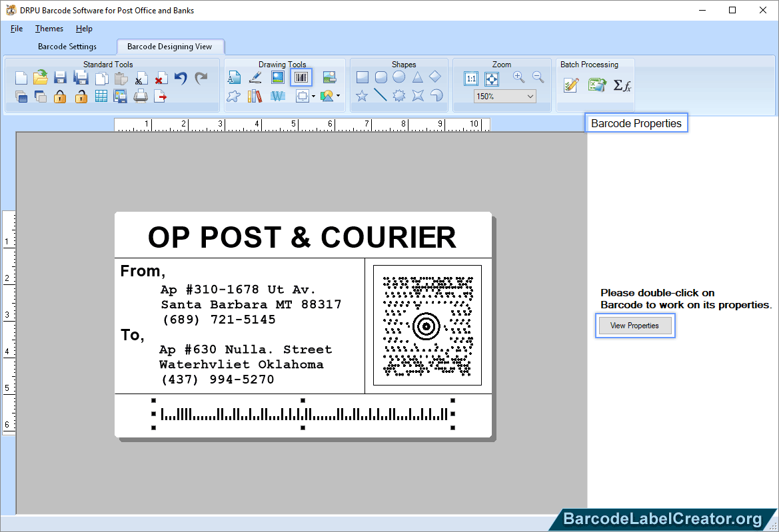Open the File menu

[17, 29]
